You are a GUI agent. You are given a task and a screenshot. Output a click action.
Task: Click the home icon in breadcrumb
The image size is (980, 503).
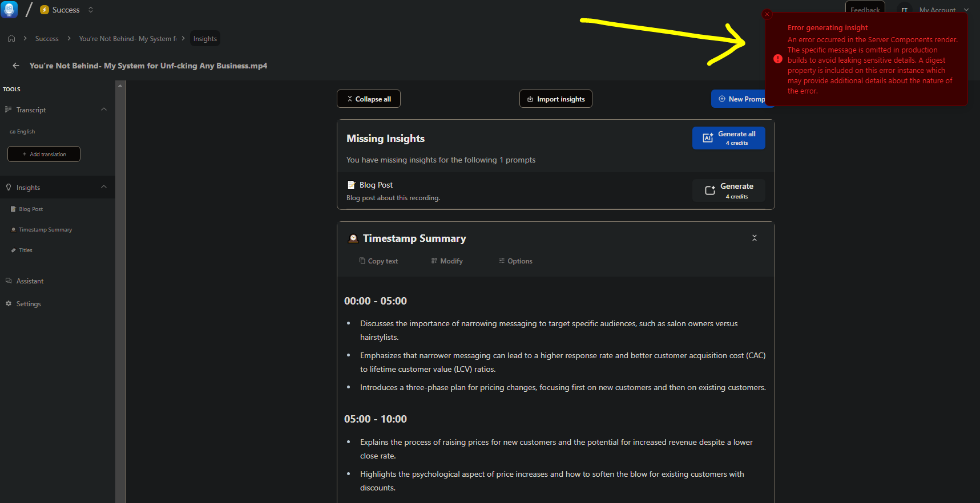click(x=11, y=39)
